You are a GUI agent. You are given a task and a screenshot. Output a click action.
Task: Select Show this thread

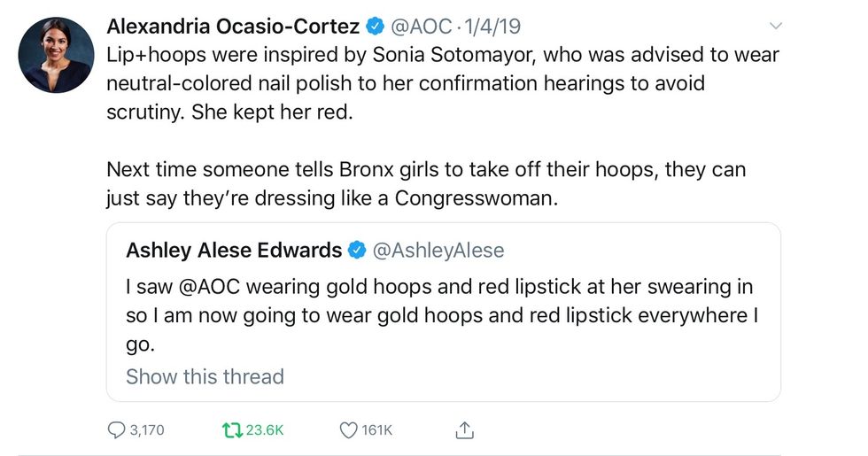coord(205,376)
